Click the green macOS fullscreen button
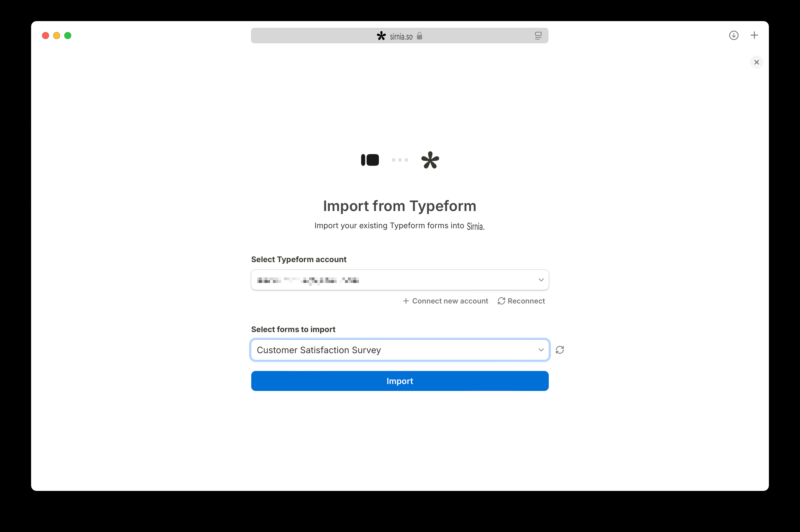The width and height of the screenshot is (800, 532). (x=68, y=36)
